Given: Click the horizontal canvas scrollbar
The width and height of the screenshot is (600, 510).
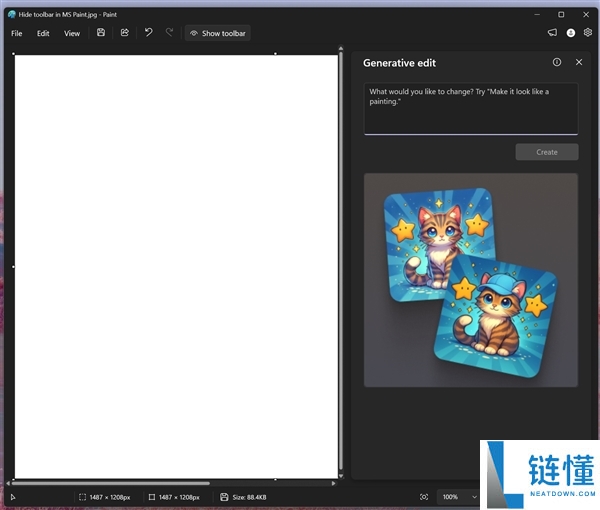Looking at the screenshot, I should (x=111, y=484).
